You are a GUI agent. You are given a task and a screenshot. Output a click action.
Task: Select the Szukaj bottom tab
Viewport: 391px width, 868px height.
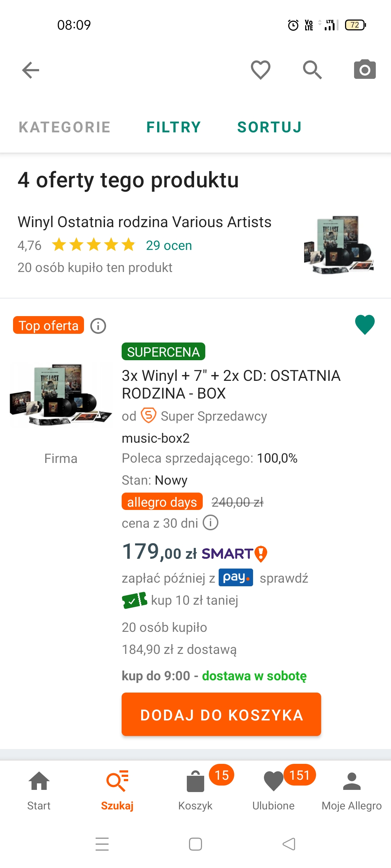coord(117,790)
